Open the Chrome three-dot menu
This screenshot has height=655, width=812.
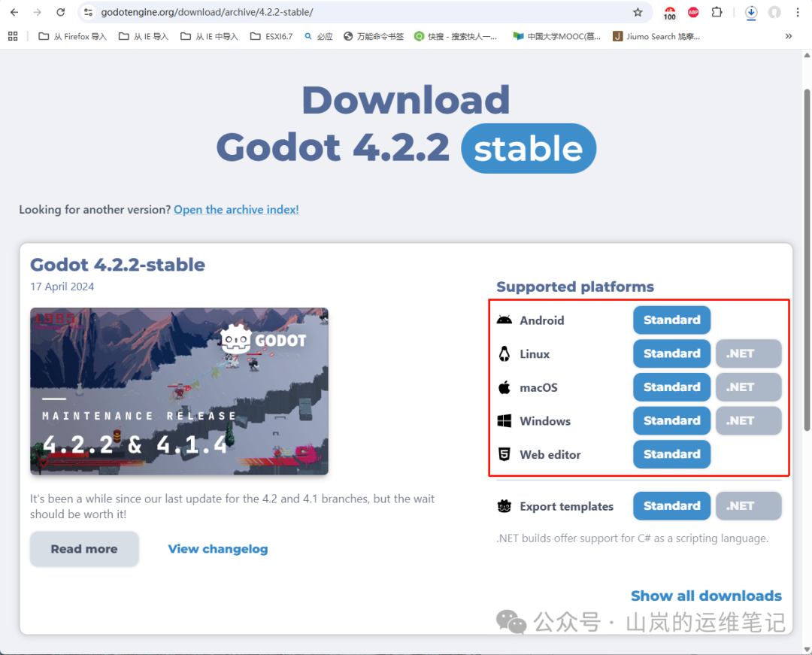(x=797, y=12)
